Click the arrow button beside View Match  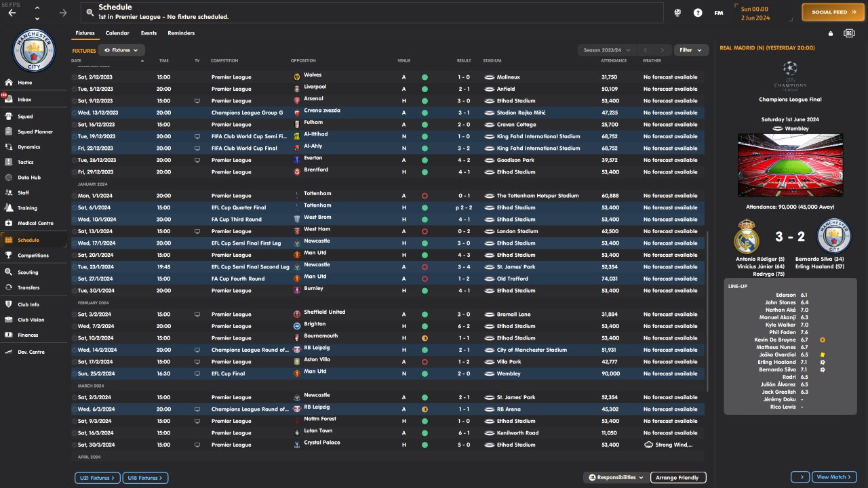coord(800,477)
